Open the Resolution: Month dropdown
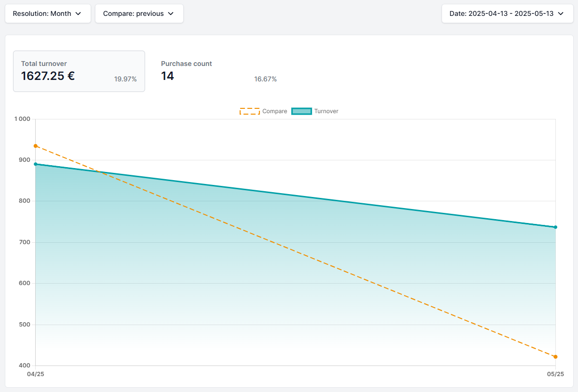Screen dimensions: 578x392 48,13
